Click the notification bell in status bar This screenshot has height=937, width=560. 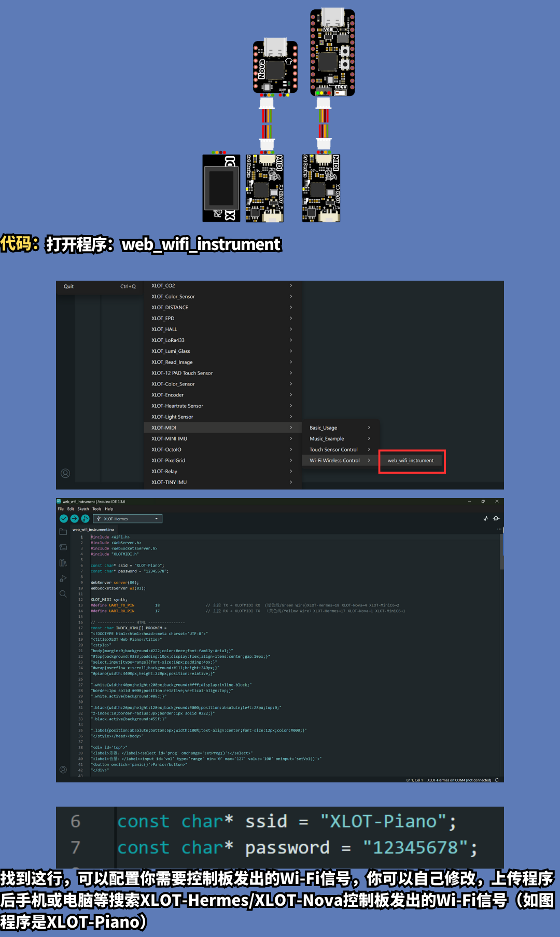coord(497,780)
